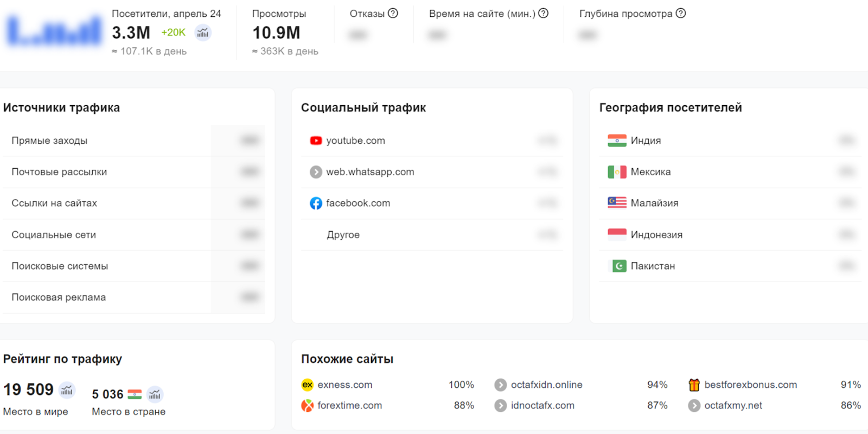868x434 pixels.
Task: Click the 91% similarity for bestforexbonus.com
Action: [851, 385]
